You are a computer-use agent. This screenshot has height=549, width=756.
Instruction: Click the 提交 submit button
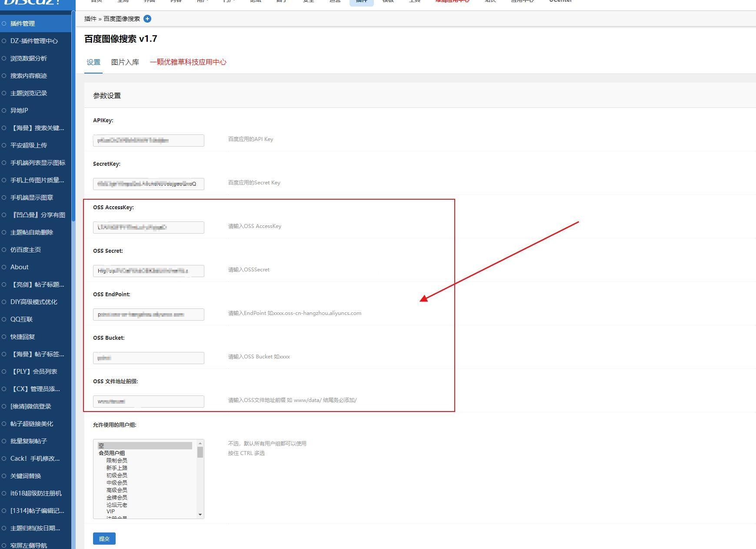(x=104, y=539)
